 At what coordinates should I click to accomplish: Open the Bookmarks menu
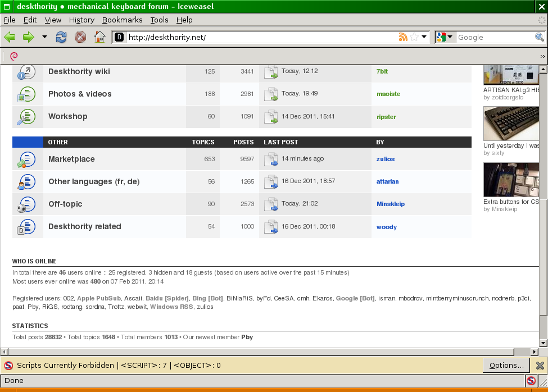point(122,20)
